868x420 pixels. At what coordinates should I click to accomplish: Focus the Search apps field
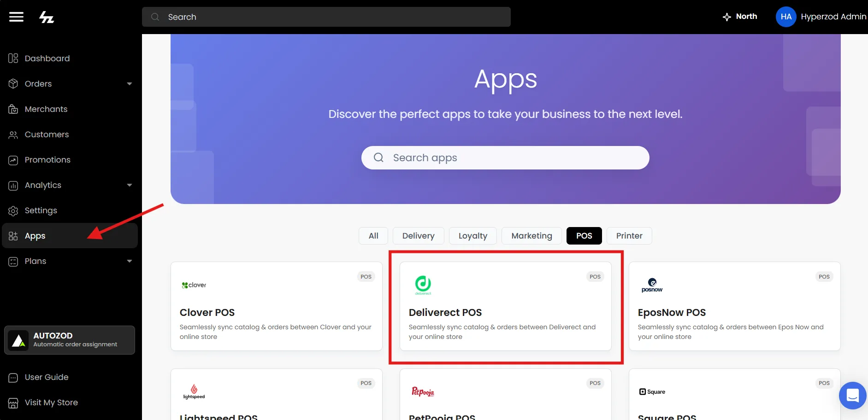click(x=505, y=157)
